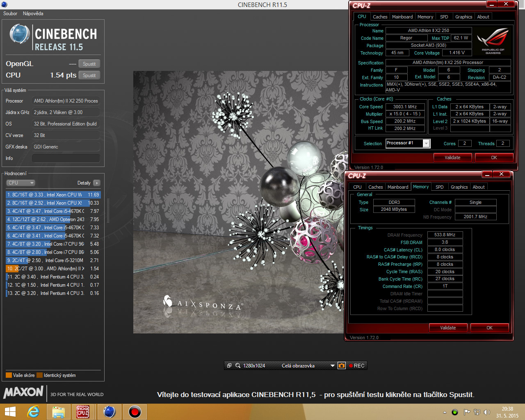The height and width of the screenshot is (420, 525).
Task: Click the camera screenshot icon in recorder bar
Action: click(x=341, y=365)
